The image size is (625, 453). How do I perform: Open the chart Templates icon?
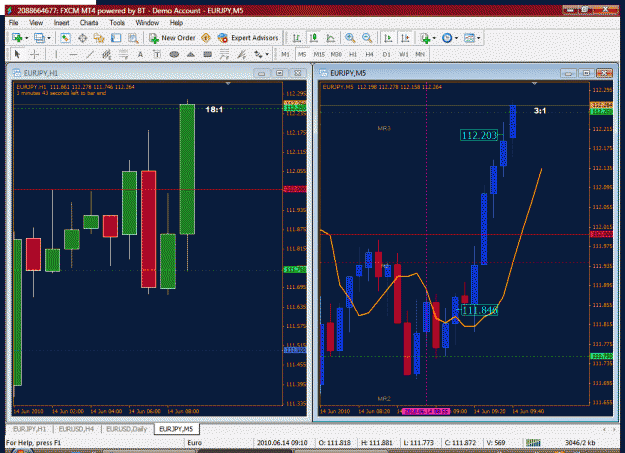click(470, 38)
